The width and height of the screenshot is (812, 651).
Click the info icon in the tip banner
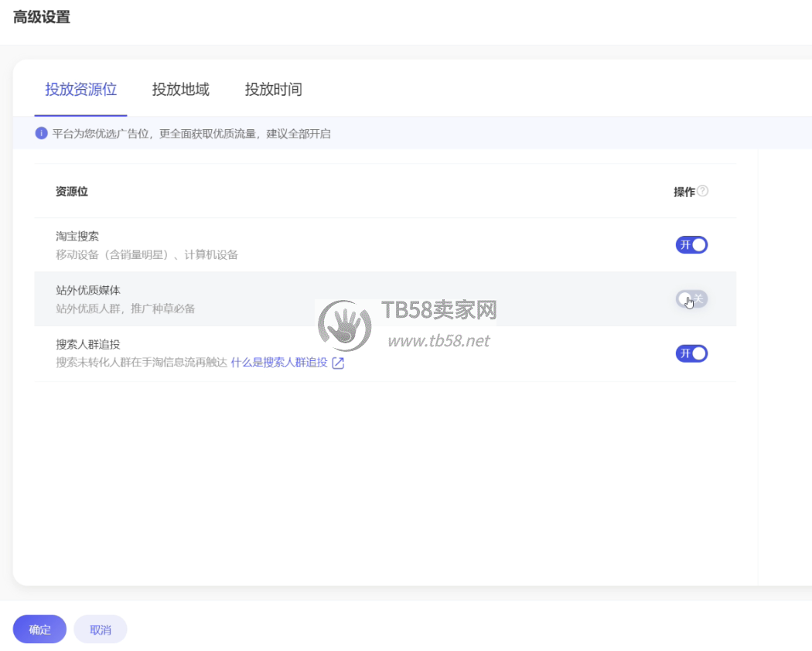coord(42,134)
